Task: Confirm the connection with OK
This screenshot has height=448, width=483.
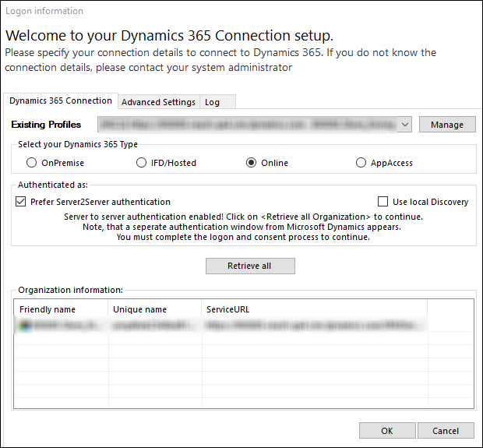Action: pyautogui.click(x=386, y=431)
